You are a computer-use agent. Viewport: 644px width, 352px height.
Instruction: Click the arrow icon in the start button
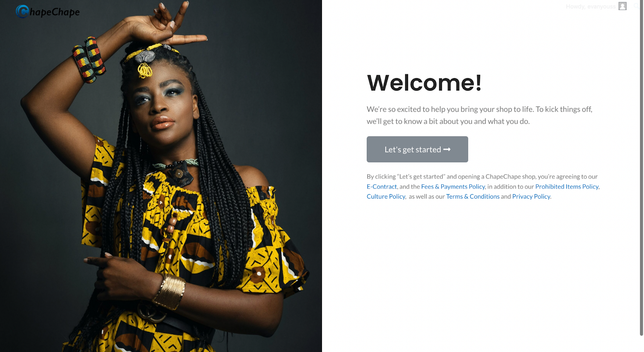click(447, 149)
